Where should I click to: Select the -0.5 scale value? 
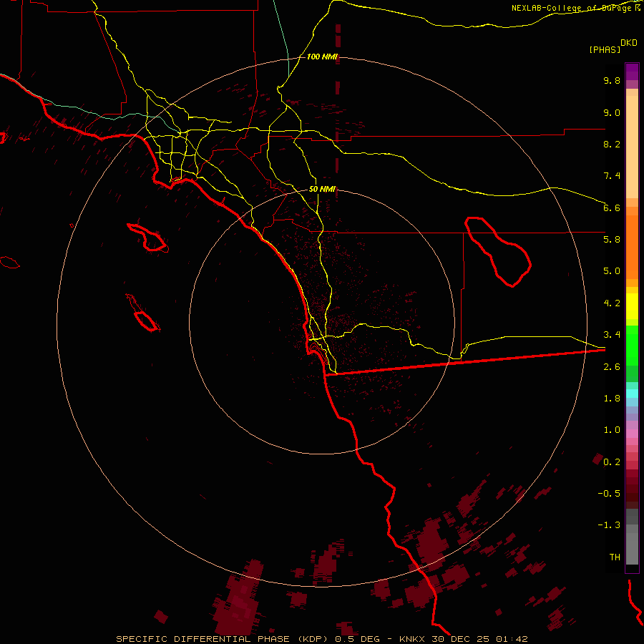[609, 494]
